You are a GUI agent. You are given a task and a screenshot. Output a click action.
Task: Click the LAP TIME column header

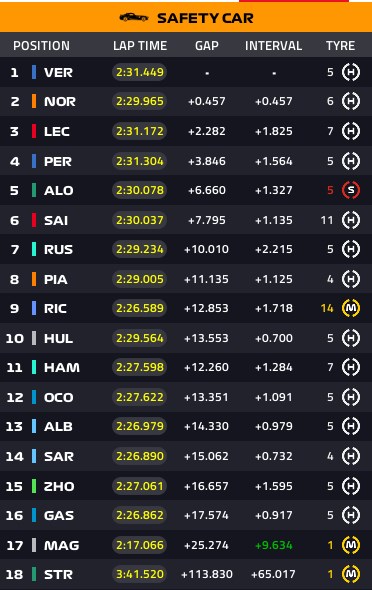140,46
